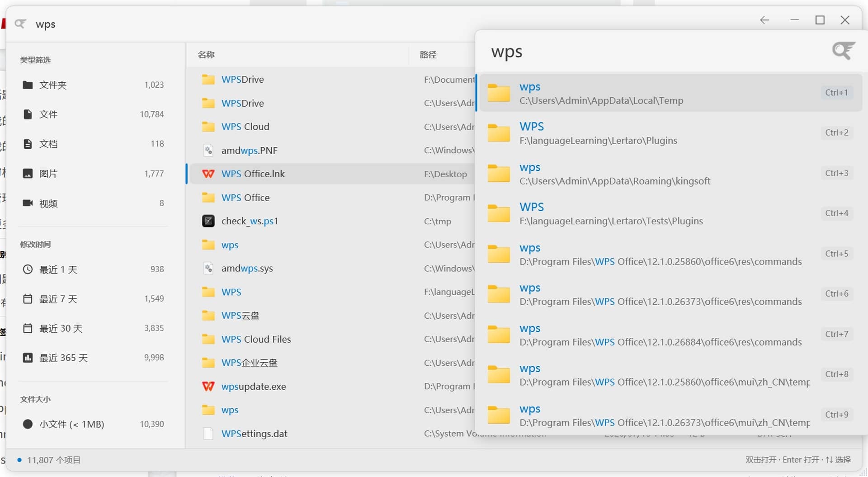Viewport: 868px width, 477px height.
Task: Click the search logo icon beside wps
Action: click(20, 24)
